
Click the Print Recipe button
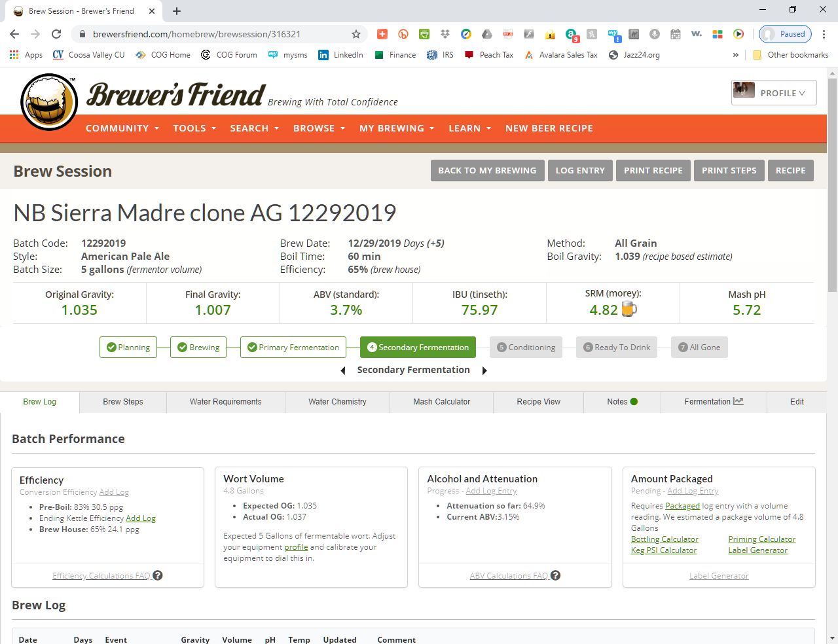point(653,170)
